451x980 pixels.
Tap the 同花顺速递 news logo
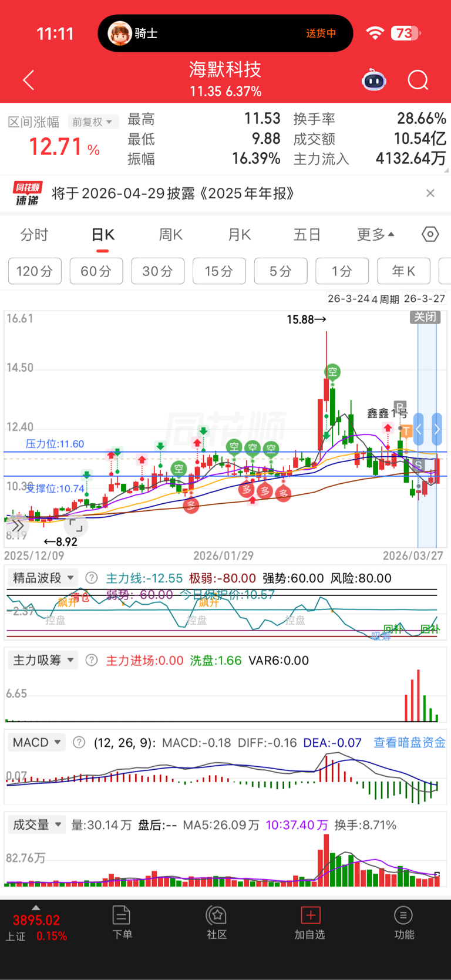(x=28, y=193)
